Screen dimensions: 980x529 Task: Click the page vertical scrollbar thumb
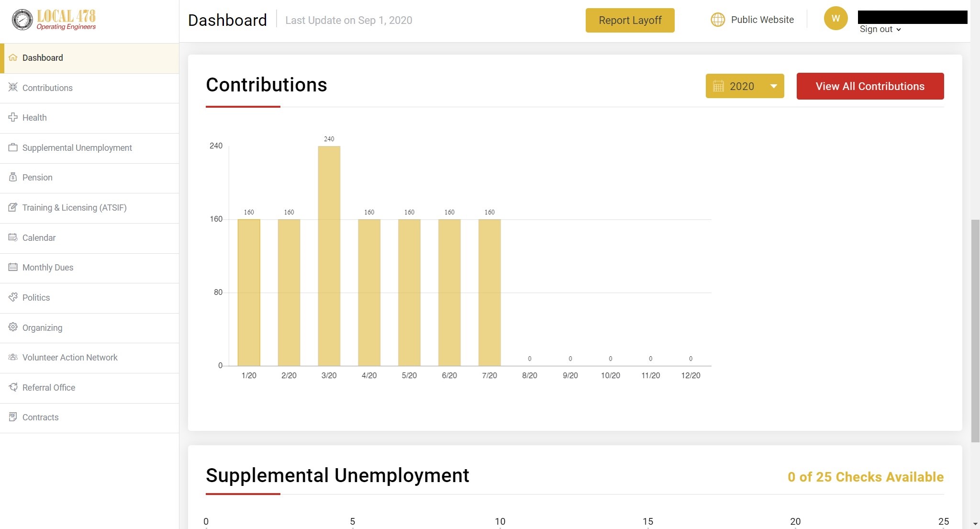coord(975,330)
